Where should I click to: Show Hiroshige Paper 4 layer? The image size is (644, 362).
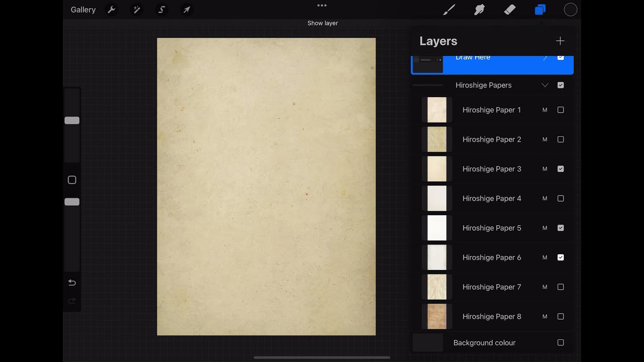560,199
